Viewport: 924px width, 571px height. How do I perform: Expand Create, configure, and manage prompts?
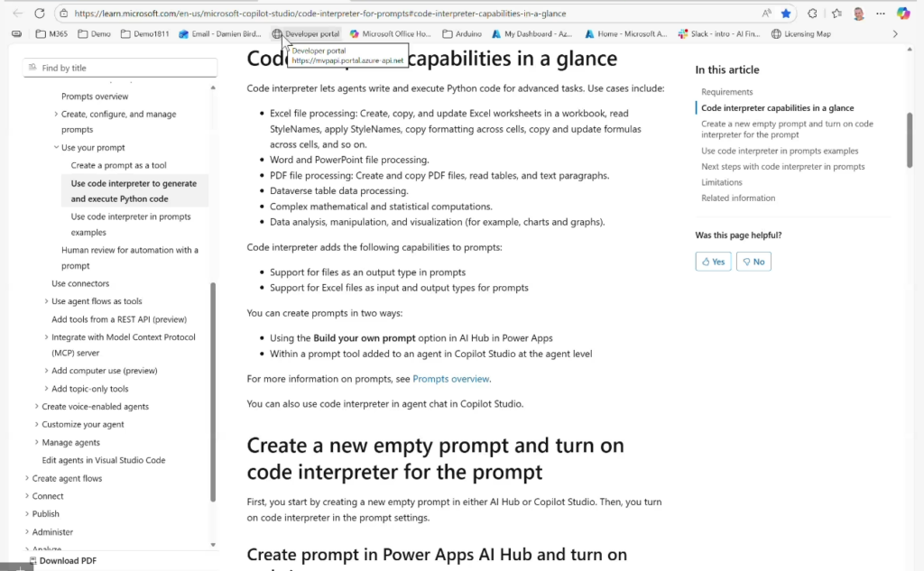56,115
